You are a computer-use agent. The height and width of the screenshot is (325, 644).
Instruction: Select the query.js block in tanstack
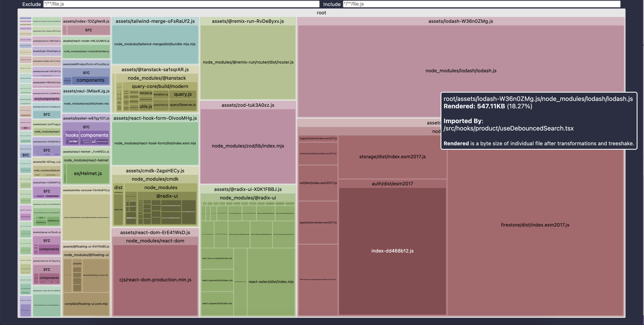pyautogui.click(x=183, y=94)
